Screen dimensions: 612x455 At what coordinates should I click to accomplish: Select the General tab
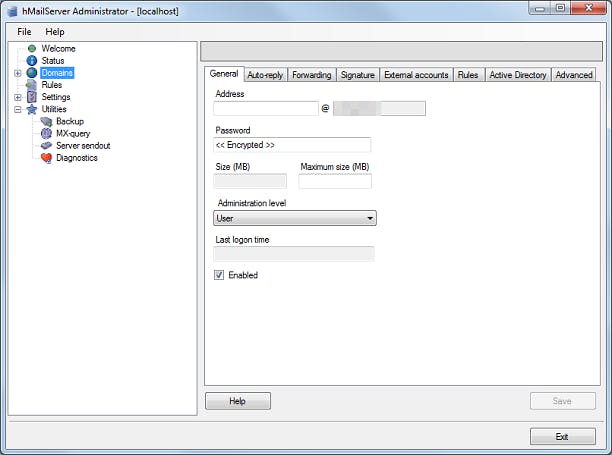click(224, 74)
